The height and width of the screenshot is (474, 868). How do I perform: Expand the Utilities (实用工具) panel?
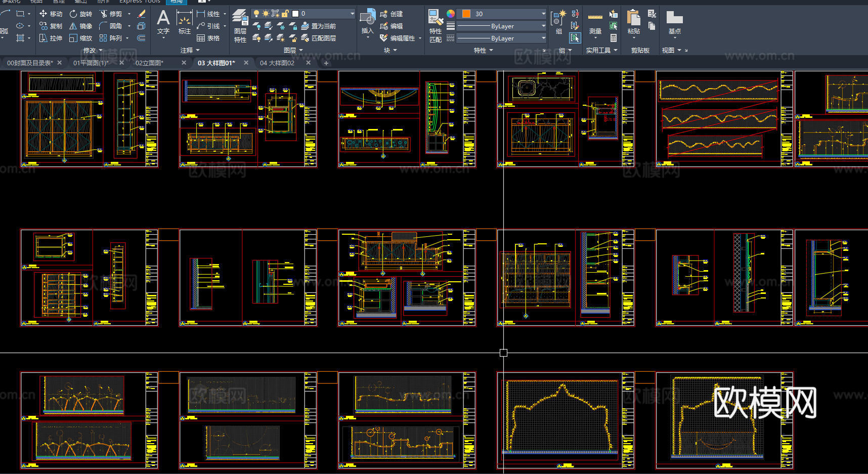[601, 50]
